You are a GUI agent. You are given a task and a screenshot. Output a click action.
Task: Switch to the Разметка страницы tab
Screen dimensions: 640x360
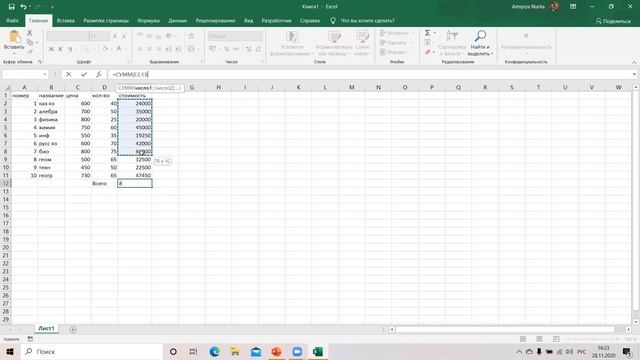coord(106,20)
